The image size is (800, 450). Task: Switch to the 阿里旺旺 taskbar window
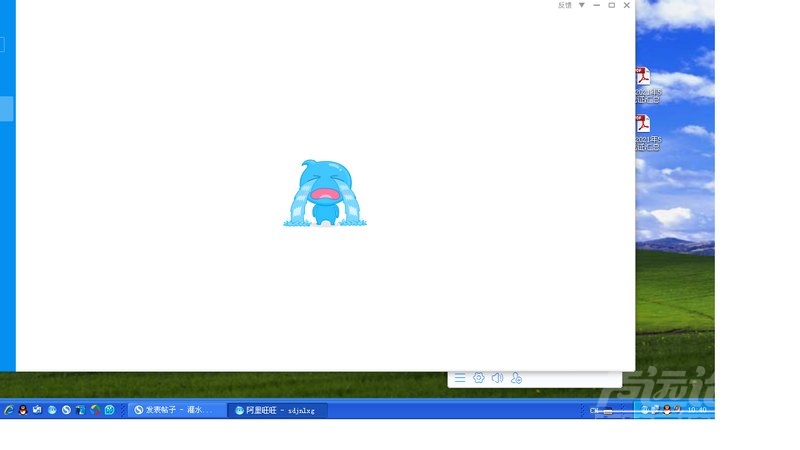(x=277, y=410)
